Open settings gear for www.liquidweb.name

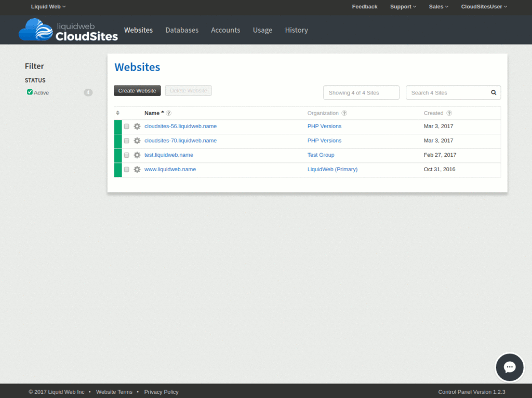137,170
